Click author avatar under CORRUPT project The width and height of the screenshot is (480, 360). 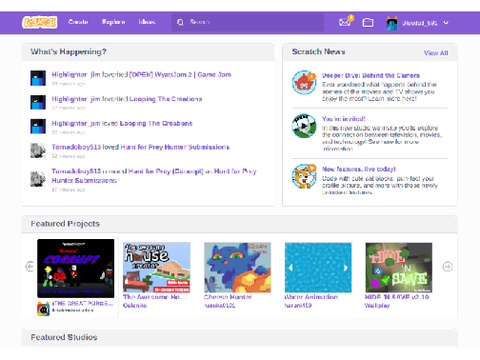(x=43, y=309)
